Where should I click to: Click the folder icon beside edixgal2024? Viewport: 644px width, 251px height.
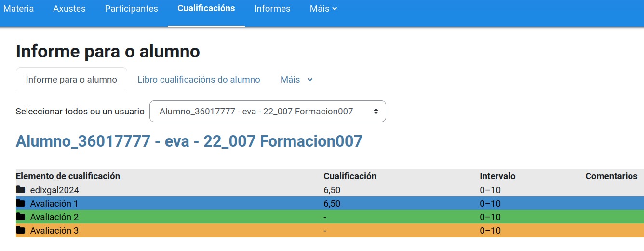[x=20, y=190]
